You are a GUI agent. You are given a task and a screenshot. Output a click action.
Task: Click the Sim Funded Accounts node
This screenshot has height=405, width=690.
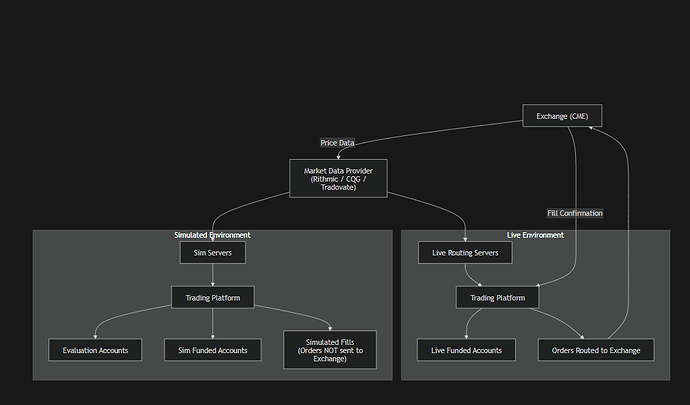[x=212, y=350]
